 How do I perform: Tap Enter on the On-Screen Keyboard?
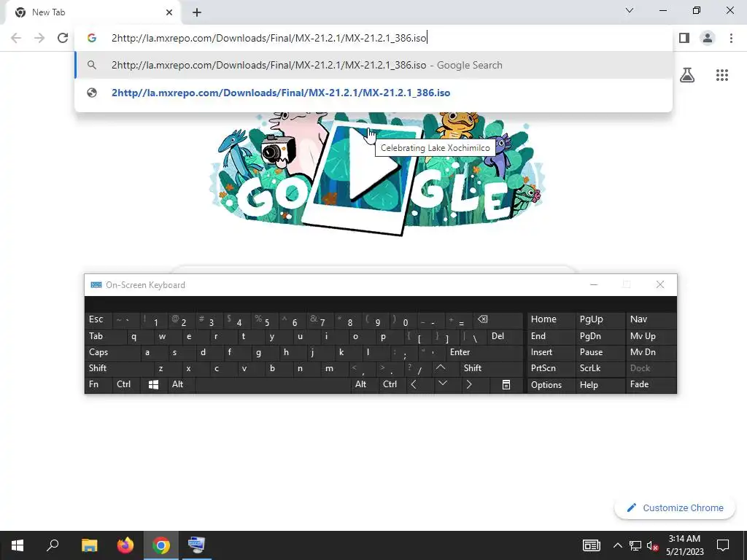[x=485, y=352]
